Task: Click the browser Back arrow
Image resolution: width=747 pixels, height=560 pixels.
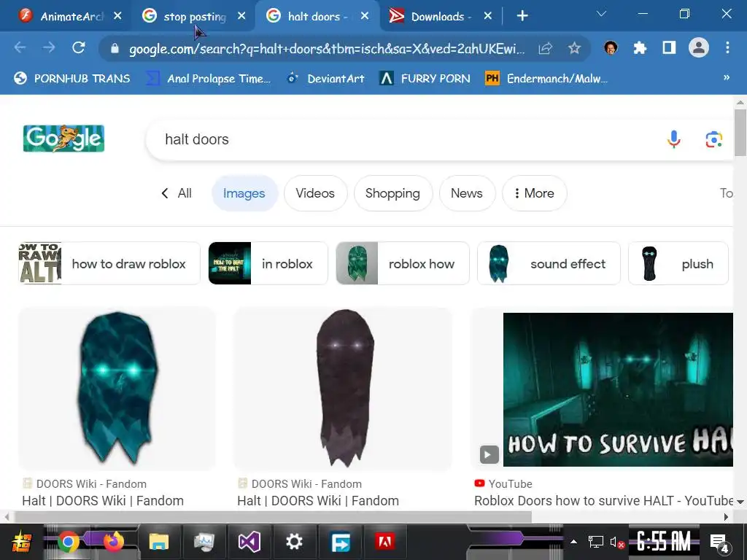Action: coord(20,47)
